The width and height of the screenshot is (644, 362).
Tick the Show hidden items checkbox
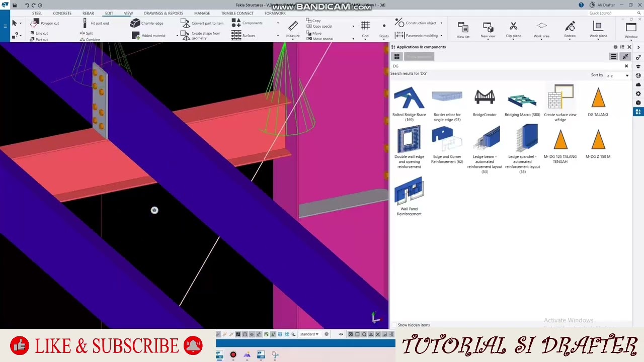pos(394,325)
